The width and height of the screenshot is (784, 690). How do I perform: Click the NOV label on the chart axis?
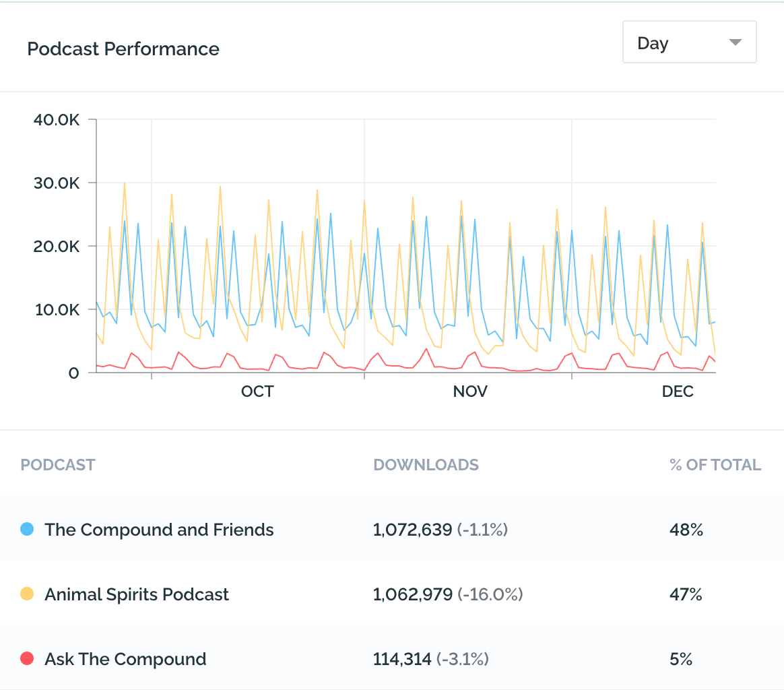(470, 391)
